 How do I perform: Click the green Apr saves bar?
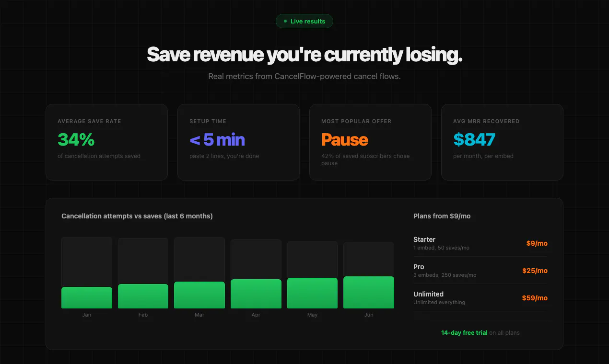(256, 294)
